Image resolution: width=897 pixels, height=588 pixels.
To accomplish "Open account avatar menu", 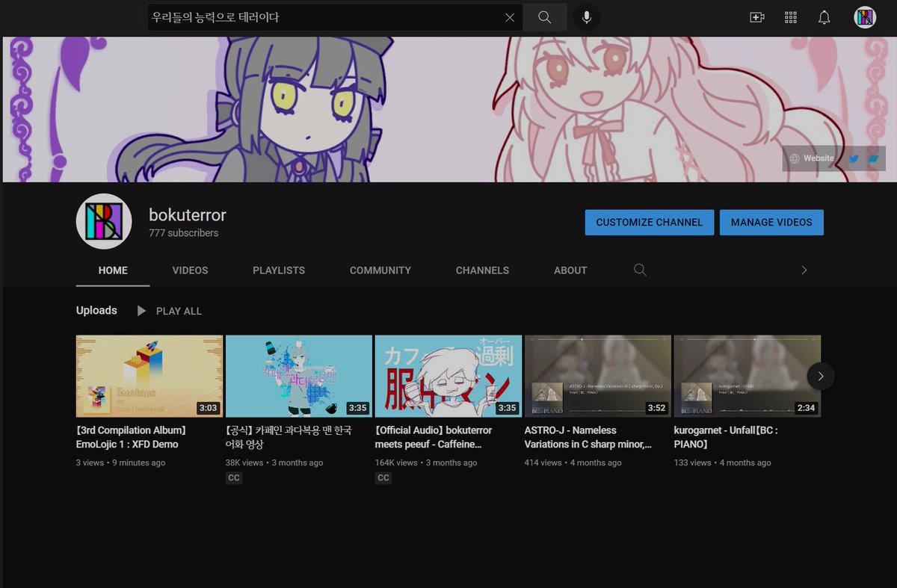I will point(865,17).
